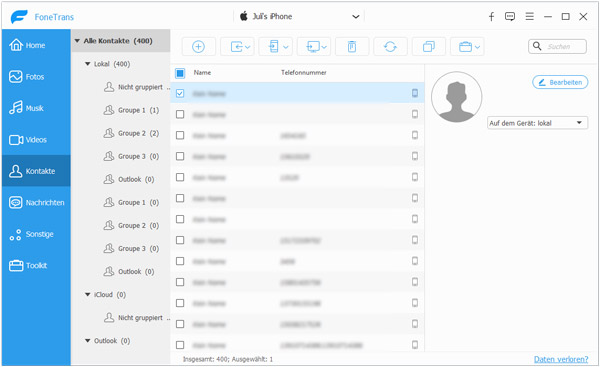Select Groupe 1 (1) group
This screenshot has height=367, width=600.
tap(131, 110)
